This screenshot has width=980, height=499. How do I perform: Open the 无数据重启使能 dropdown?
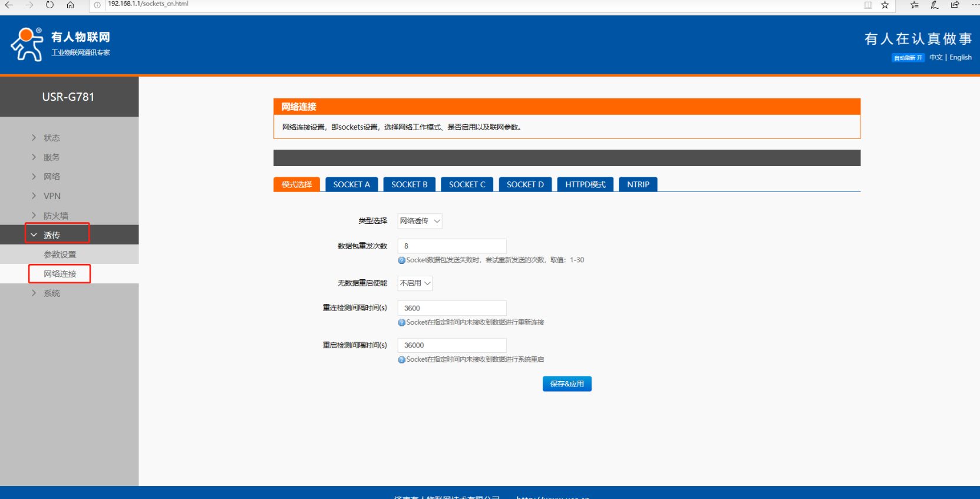[415, 283]
